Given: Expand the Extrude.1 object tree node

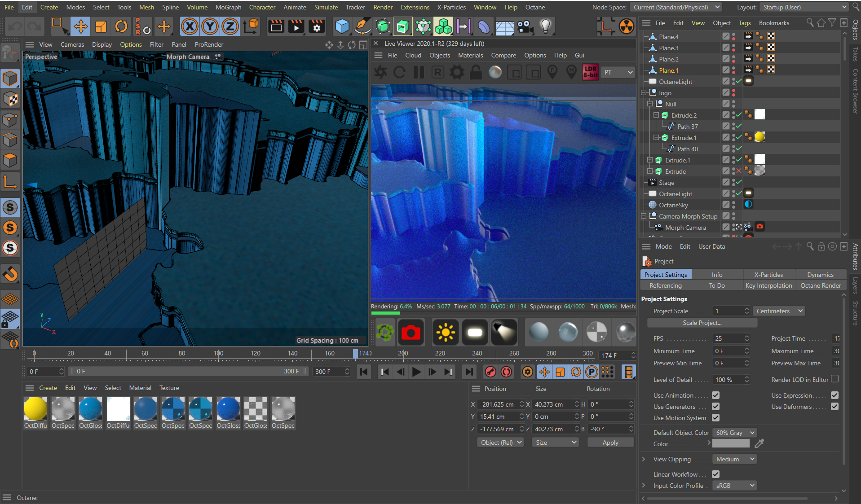Looking at the screenshot, I should tap(649, 160).
